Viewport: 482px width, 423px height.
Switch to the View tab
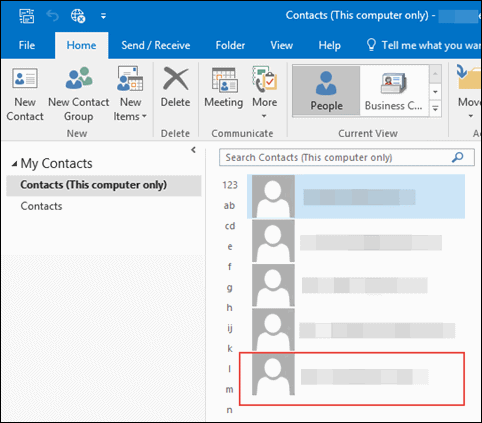(x=282, y=45)
